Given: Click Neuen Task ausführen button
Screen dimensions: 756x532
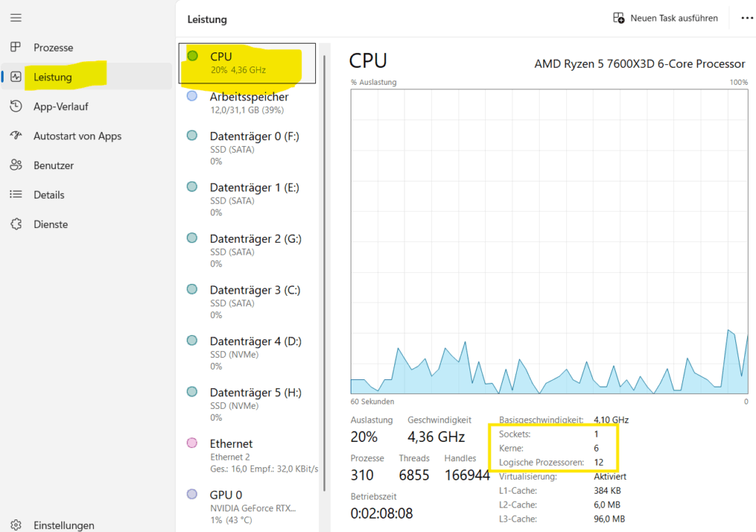Looking at the screenshot, I should 665,18.
